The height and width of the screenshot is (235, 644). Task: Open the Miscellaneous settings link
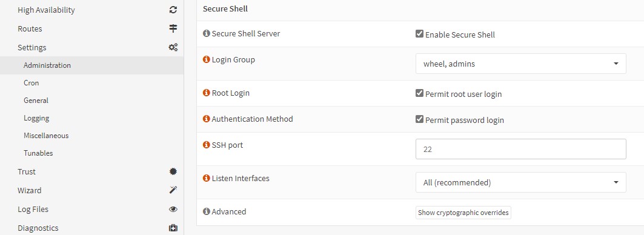click(46, 136)
